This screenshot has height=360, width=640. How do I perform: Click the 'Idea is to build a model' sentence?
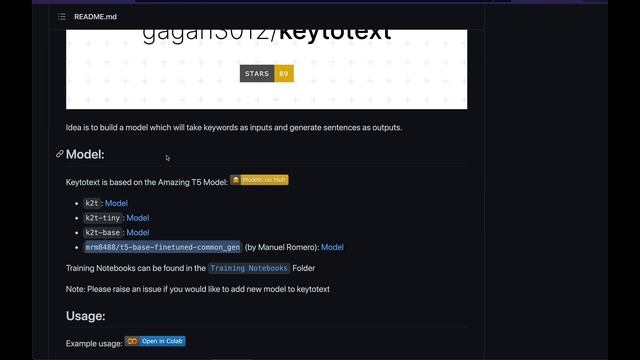[x=234, y=128]
